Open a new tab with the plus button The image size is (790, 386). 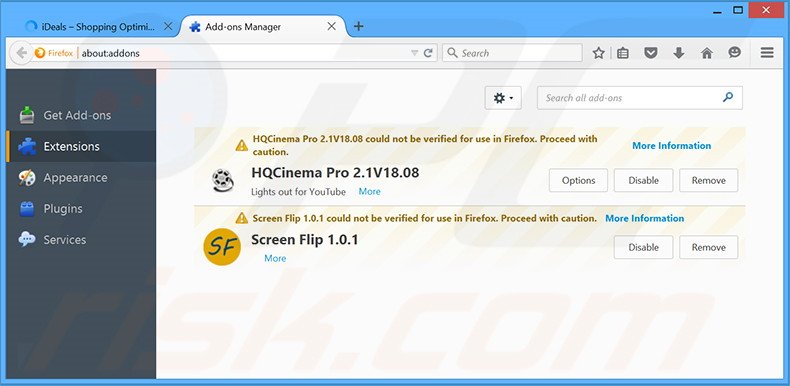pyautogui.click(x=358, y=26)
